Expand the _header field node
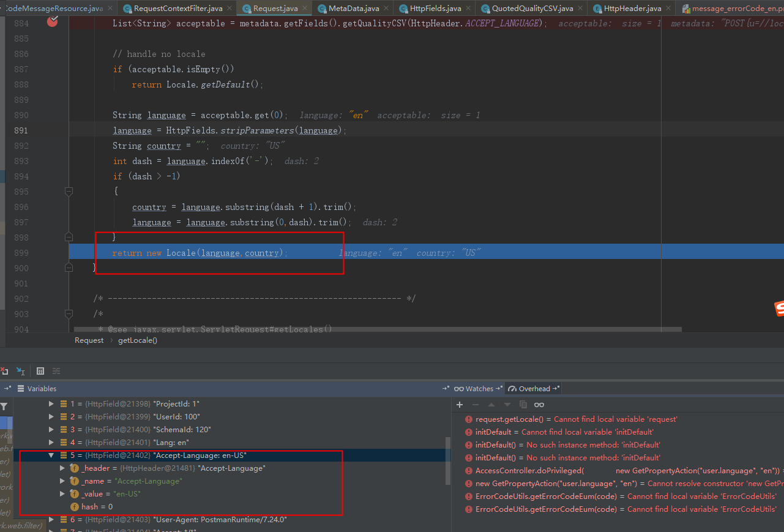 pos(62,468)
